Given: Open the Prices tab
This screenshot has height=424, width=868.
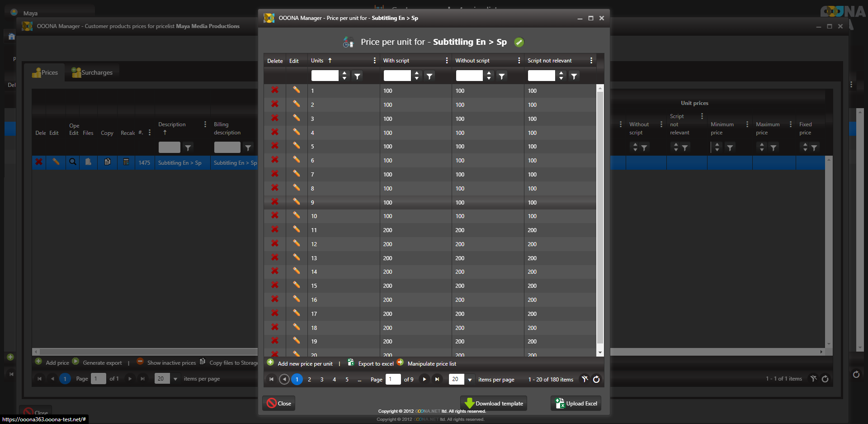Looking at the screenshot, I should pos(45,72).
